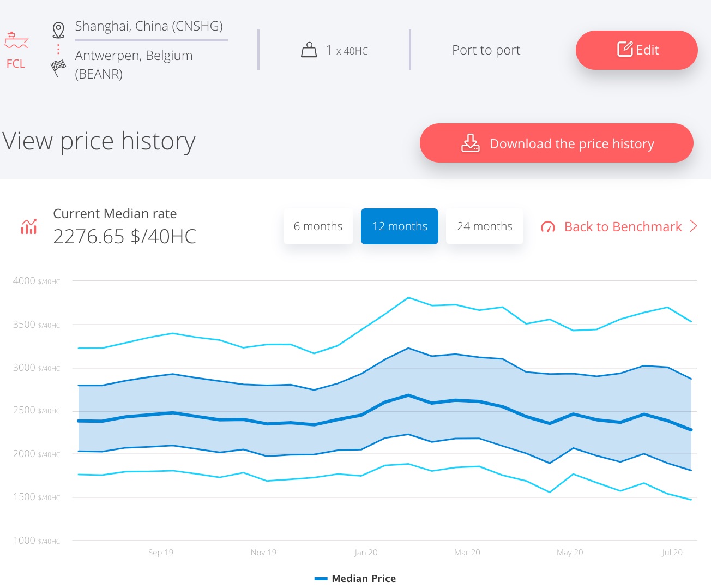Click the View price history heading
This screenshot has height=588, width=711.
point(99,142)
